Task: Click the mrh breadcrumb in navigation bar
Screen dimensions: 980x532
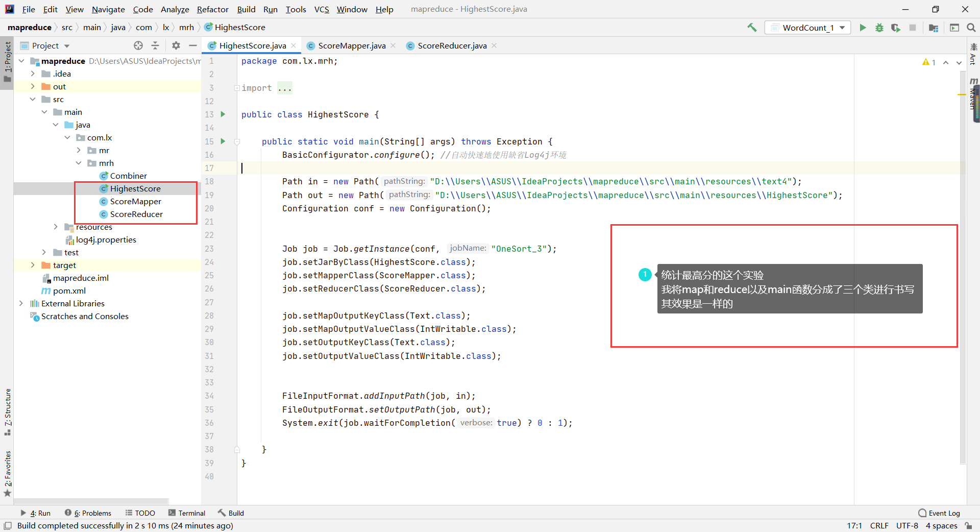Action: point(186,27)
